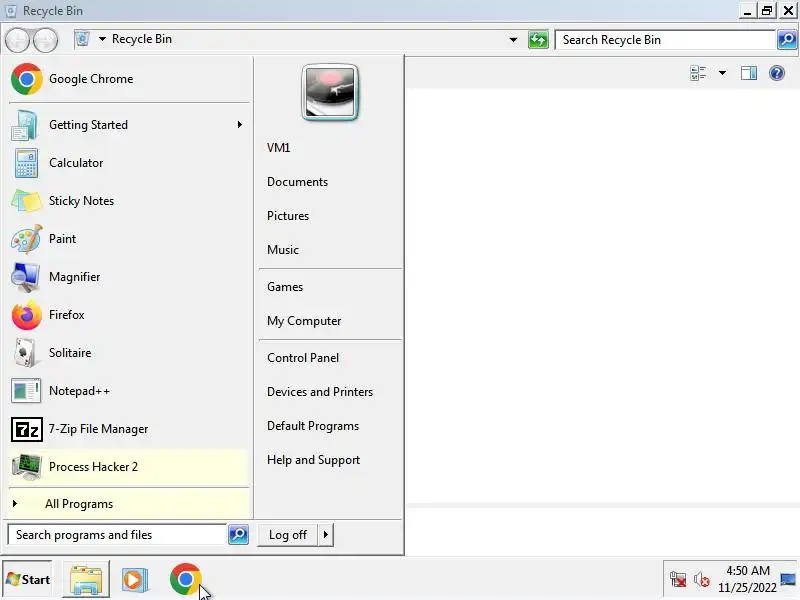Open the view options dropdown arrow

tap(722, 73)
